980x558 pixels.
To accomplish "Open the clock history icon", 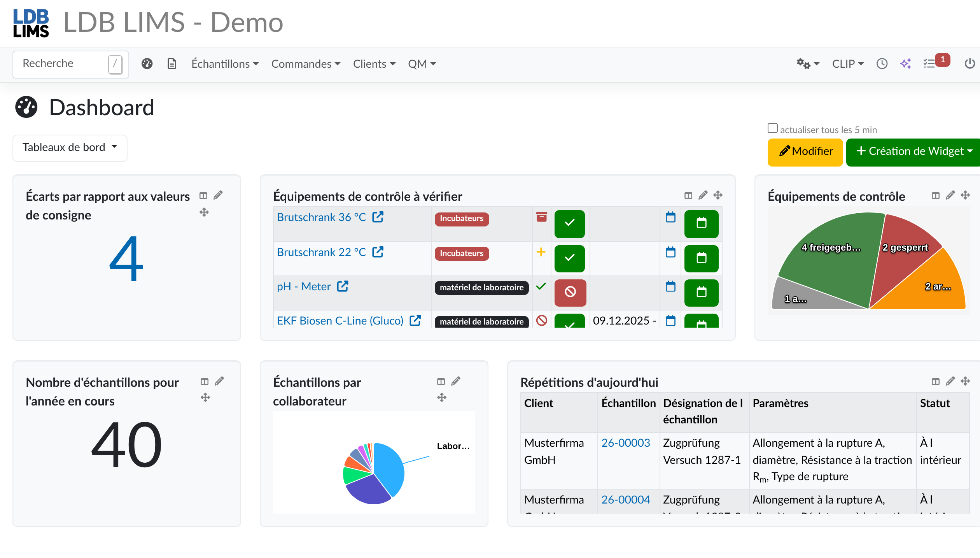I will coord(882,64).
